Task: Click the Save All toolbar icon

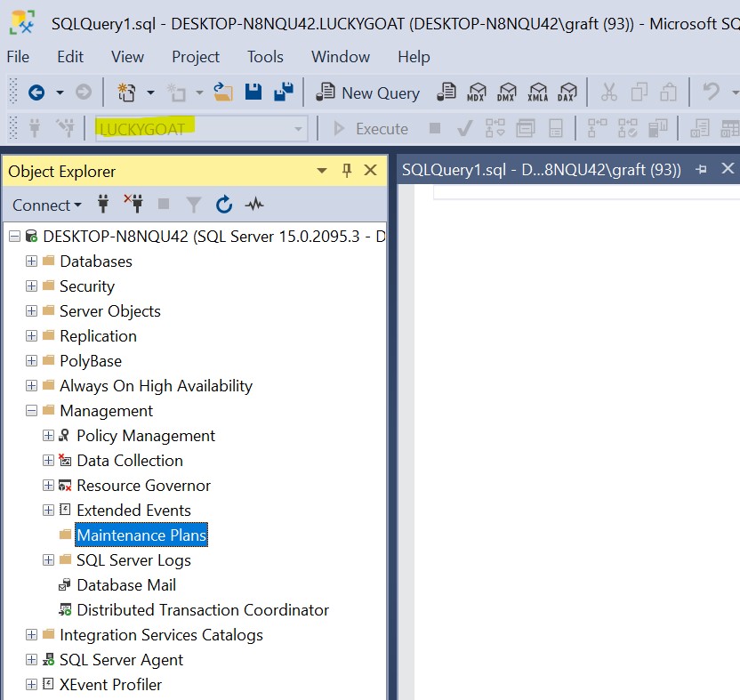Action: pos(284,93)
